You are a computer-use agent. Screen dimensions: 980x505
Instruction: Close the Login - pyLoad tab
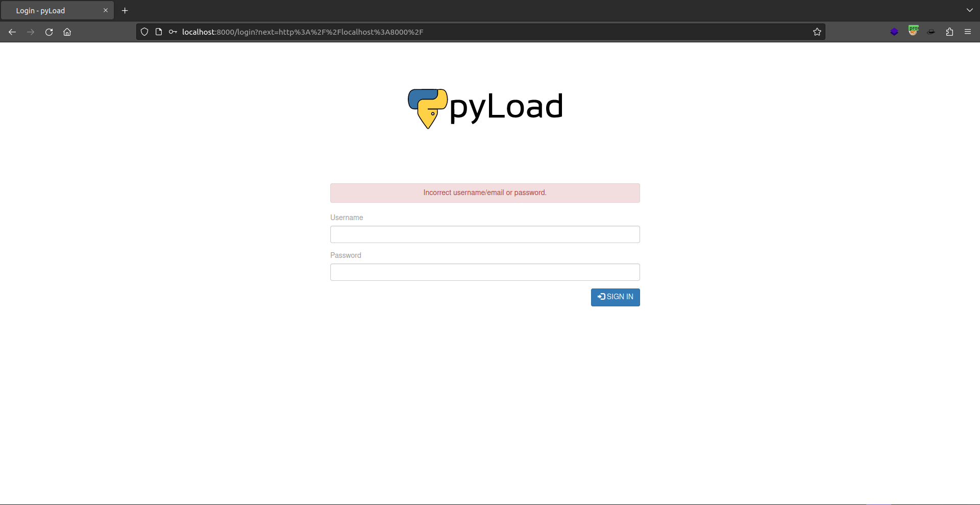tap(106, 10)
